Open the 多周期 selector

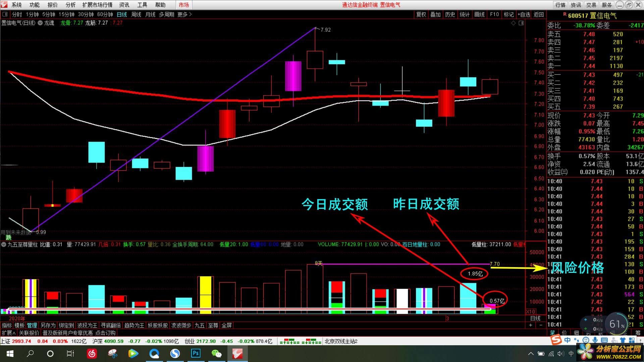166,14
